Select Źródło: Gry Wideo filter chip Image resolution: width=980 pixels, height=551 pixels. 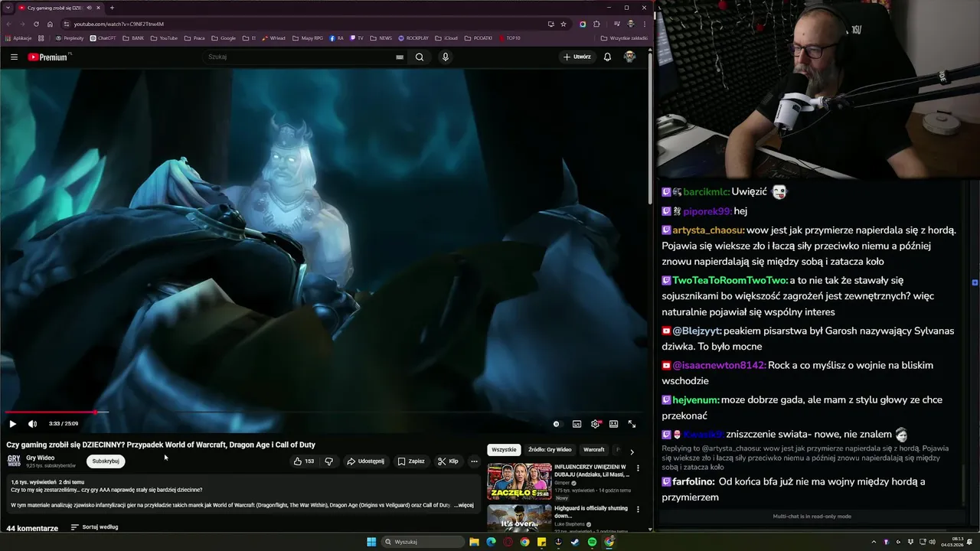coord(550,450)
